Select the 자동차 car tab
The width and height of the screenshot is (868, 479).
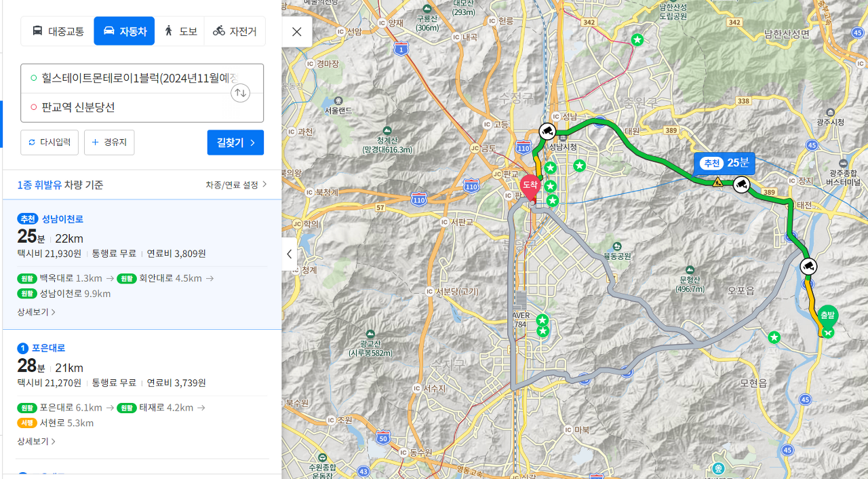[x=124, y=31]
